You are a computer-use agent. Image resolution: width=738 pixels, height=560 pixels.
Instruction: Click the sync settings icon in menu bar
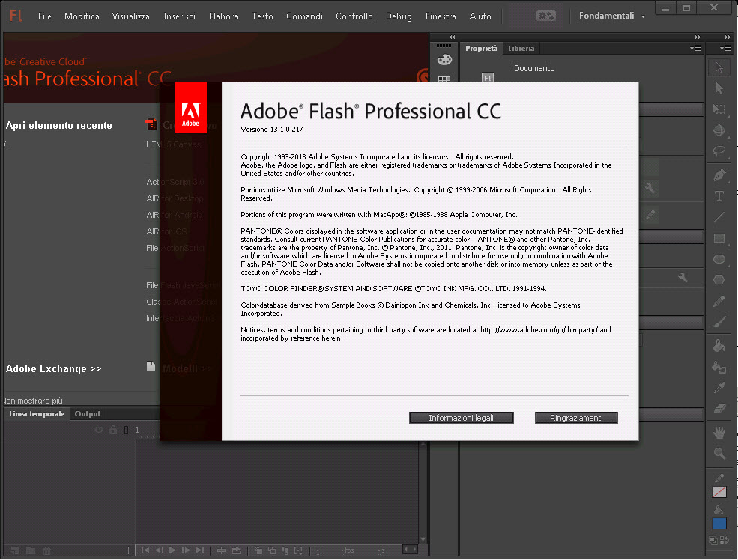pyautogui.click(x=546, y=16)
